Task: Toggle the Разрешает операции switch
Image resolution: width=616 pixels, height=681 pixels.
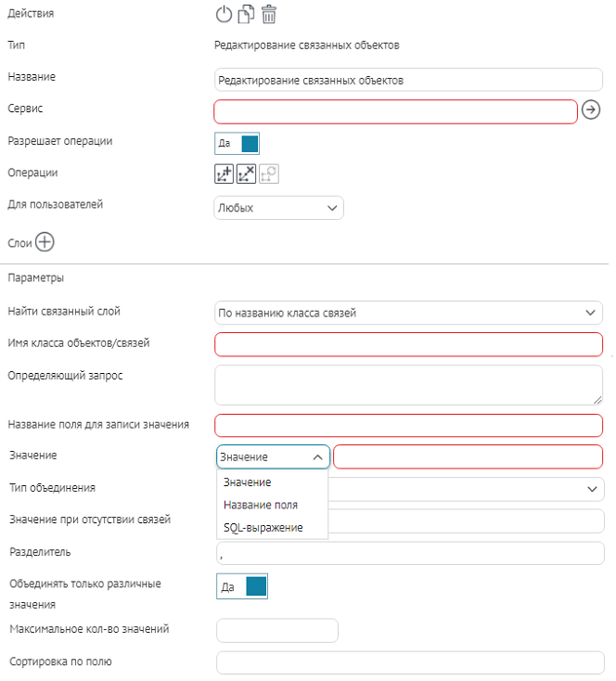Action: 237,144
